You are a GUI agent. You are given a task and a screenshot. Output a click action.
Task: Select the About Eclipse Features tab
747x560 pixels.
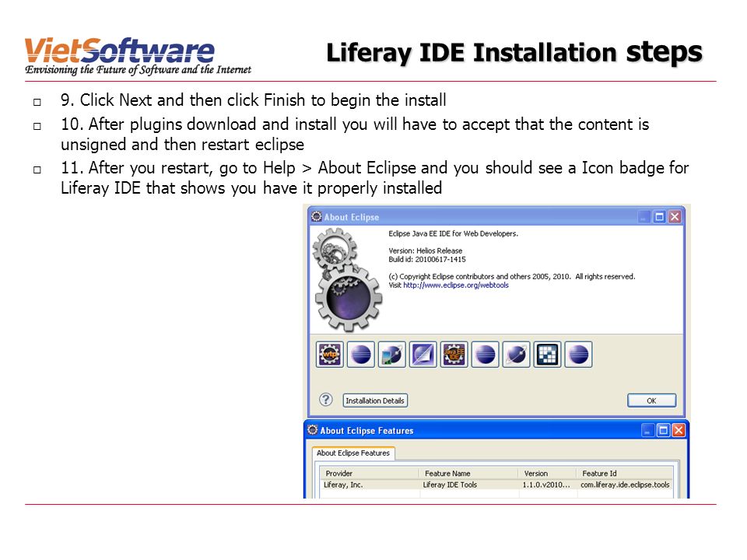click(353, 453)
